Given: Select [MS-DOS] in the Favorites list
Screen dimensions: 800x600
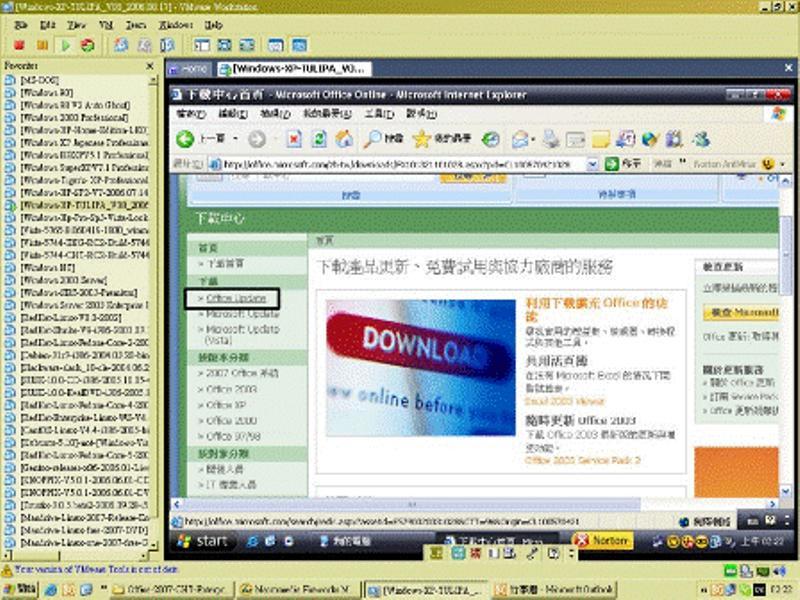Looking at the screenshot, I should click(x=39, y=80).
